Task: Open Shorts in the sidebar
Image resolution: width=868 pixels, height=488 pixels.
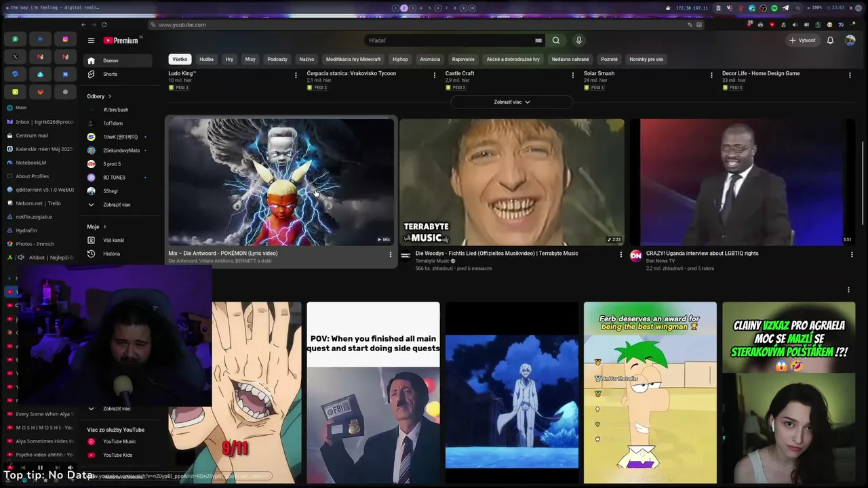Action: [x=117, y=74]
